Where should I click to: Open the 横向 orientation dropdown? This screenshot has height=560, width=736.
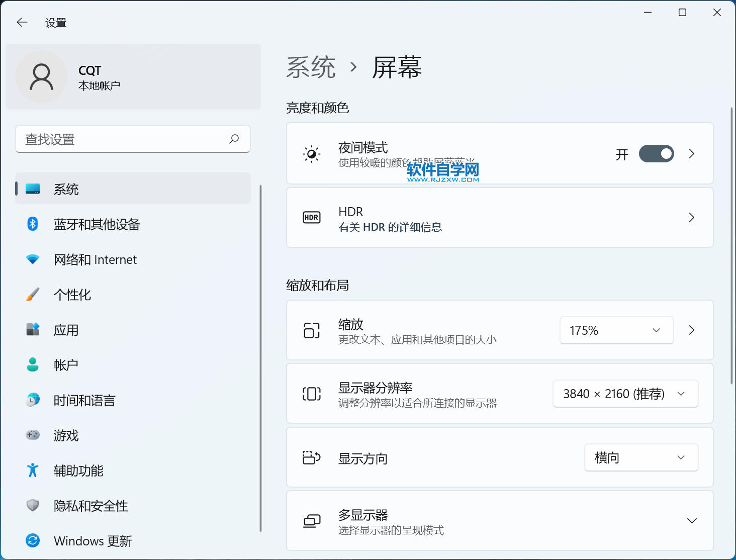pyautogui.click(x=641, y=457)
